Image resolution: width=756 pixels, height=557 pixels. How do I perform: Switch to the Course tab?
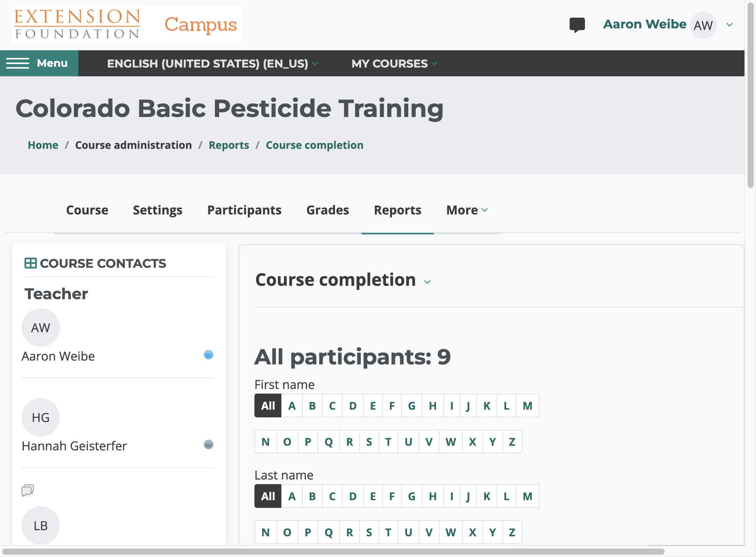coord(87,210)
